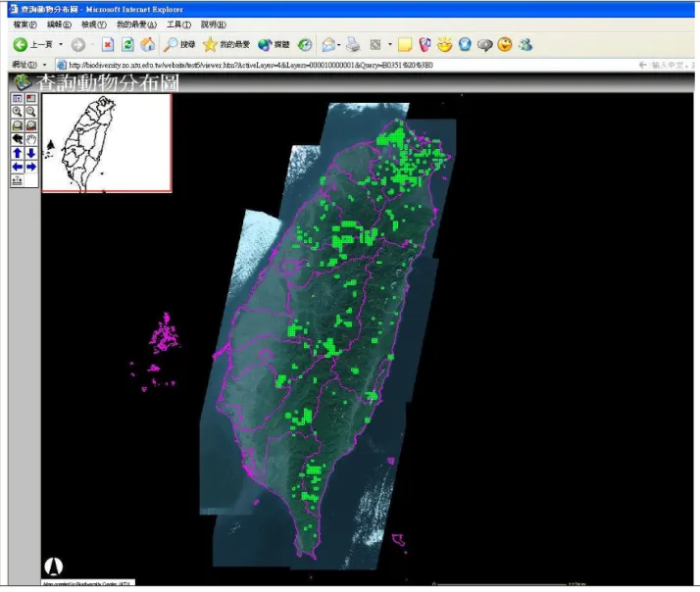Toggle the overview map icon
700x592 pixels.
click(30, 98)
